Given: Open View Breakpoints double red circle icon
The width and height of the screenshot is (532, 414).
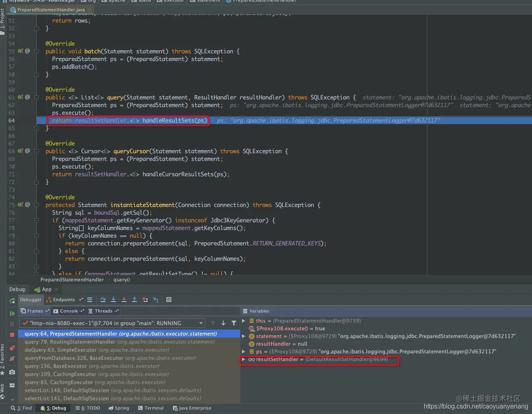Looking at the screenshot, I should pyautogui.click(x=12, y=348).
